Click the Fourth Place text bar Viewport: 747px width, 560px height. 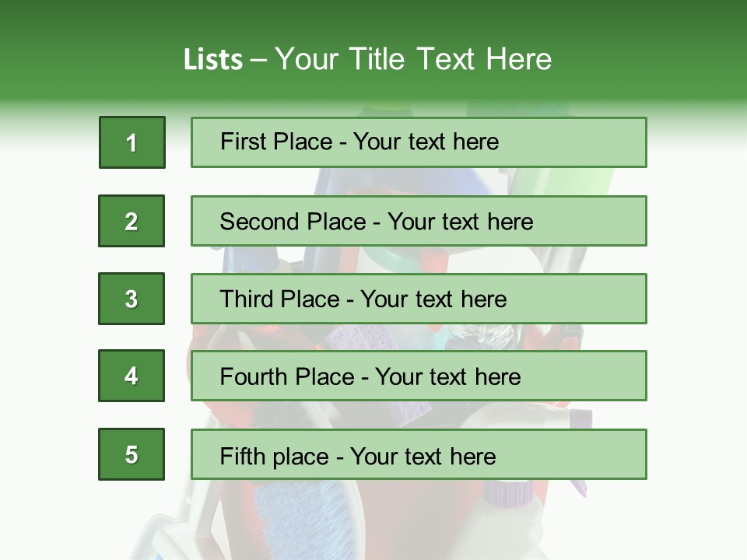tap(419, 376)
